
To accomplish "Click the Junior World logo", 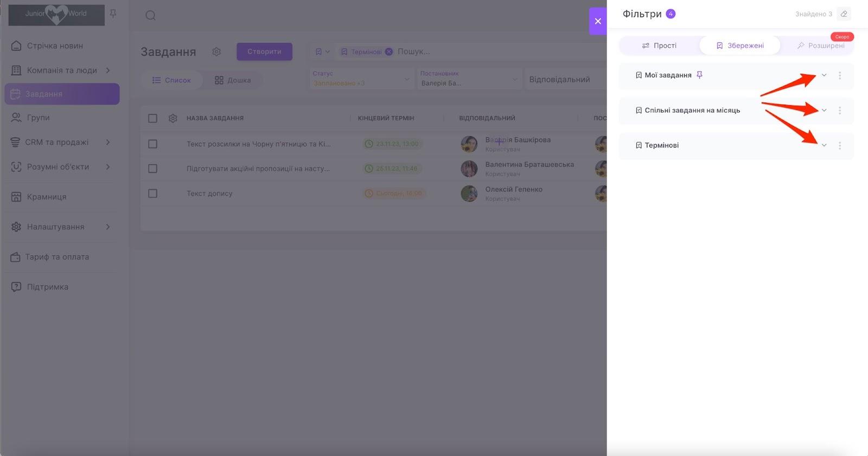I will (56, 15).
